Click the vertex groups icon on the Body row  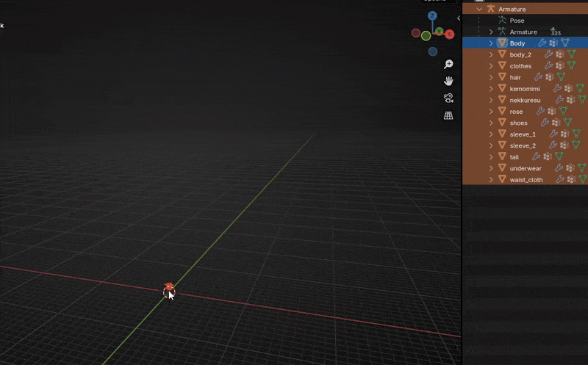point(553,43)
